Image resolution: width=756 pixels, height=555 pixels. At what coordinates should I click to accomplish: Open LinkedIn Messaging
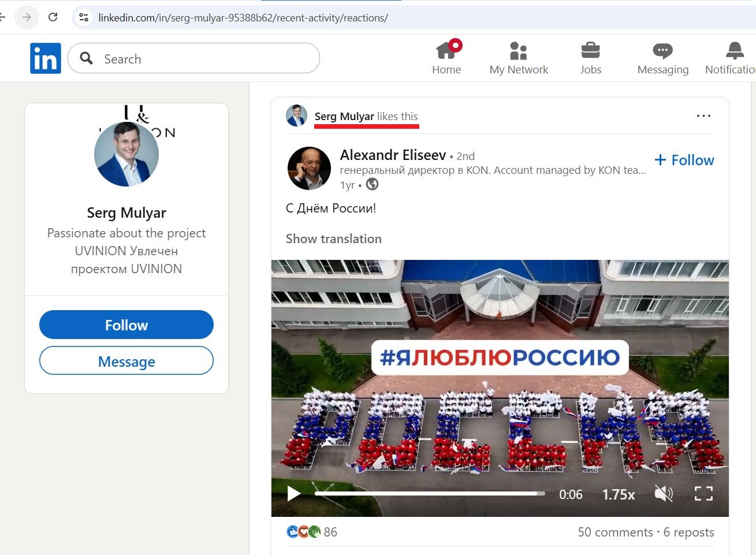662,57
